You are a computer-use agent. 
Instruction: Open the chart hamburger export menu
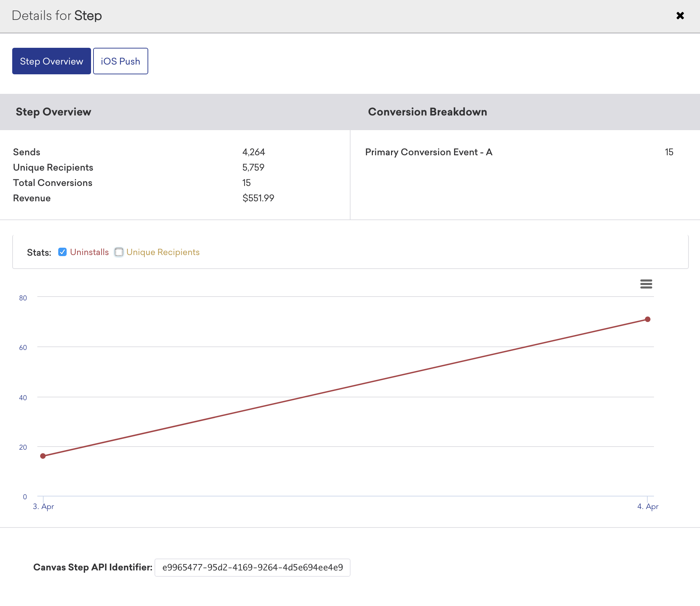(x=646, y=284)
